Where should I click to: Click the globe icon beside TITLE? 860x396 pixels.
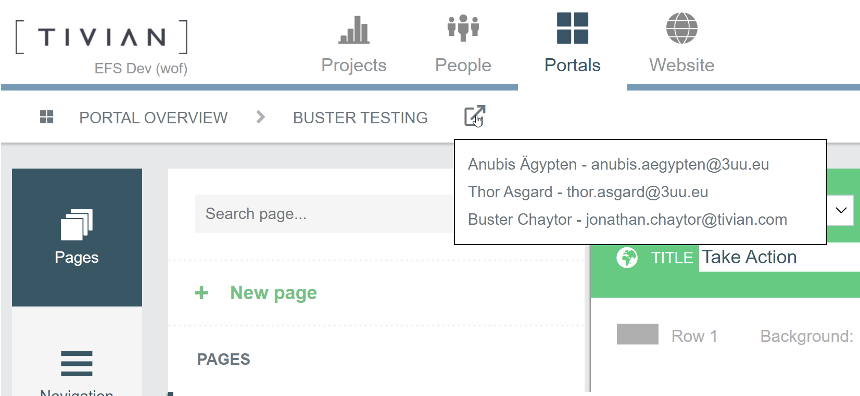tap(627, 257)
